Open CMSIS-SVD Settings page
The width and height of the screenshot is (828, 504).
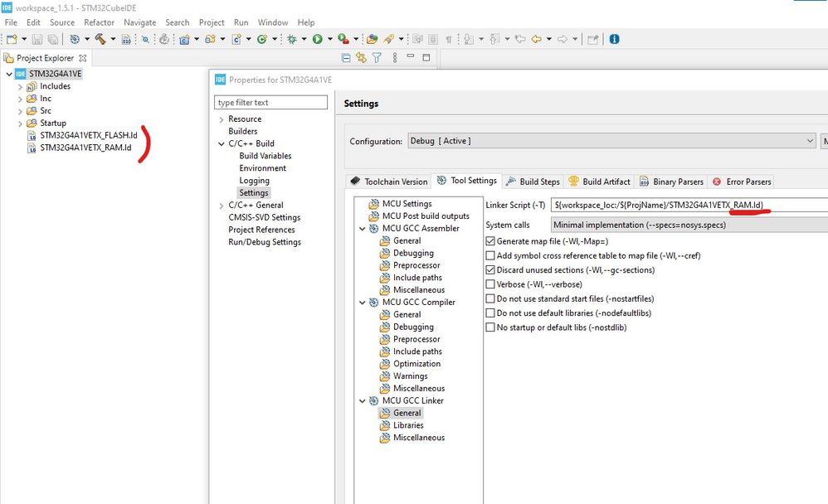click(264, 217)
